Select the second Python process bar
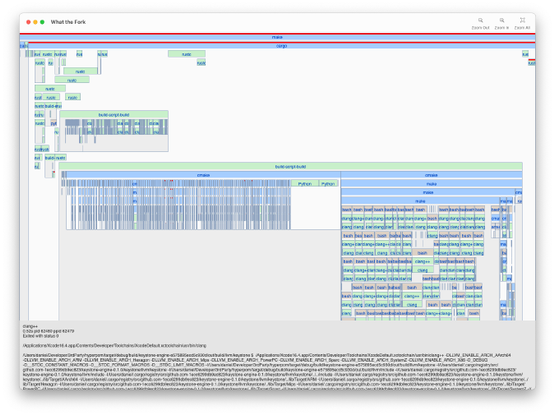555x415 pixels. pos(328,183)
